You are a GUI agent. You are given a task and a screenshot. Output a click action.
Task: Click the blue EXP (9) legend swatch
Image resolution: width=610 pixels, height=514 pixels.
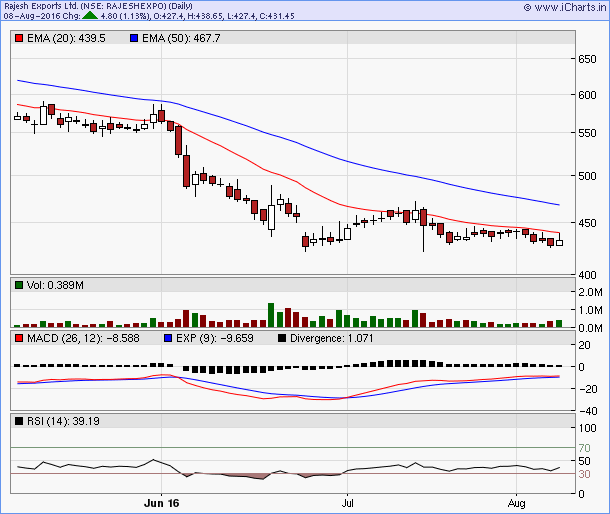168,338
